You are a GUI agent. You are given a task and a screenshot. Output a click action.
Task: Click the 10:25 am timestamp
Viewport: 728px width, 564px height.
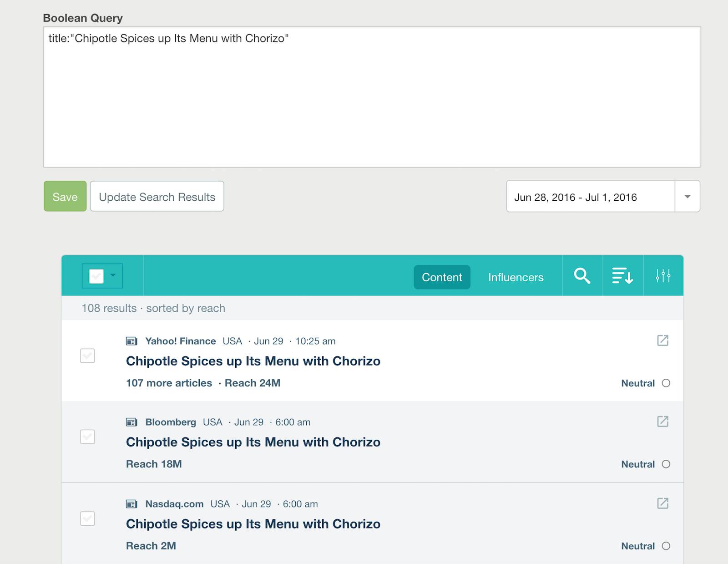[315, 341]
